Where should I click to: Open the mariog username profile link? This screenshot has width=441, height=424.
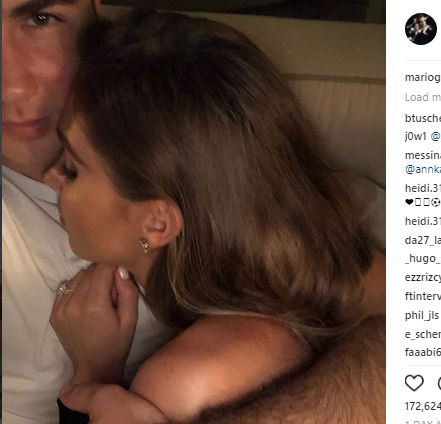tap(423, 78)
